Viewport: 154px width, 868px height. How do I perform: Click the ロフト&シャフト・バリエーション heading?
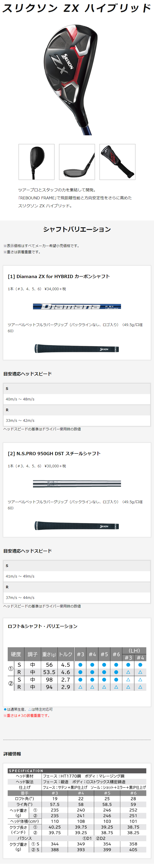click(42, 626)
